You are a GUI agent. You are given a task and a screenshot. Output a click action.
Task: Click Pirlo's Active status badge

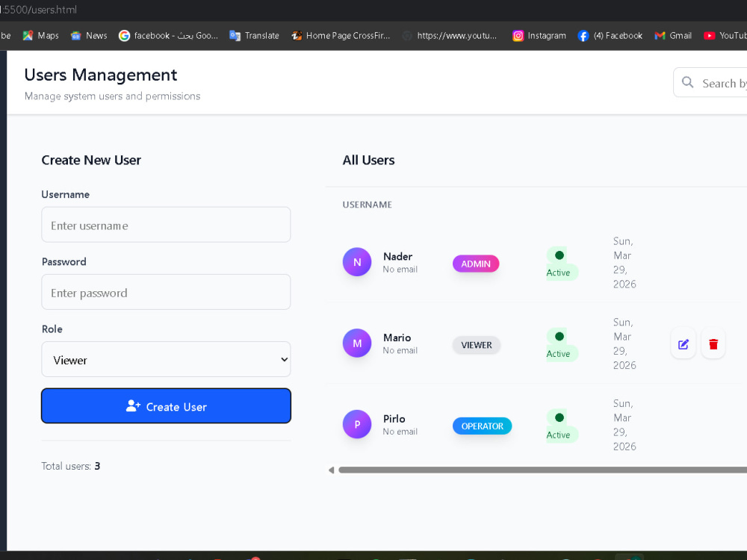click(561, 426)
